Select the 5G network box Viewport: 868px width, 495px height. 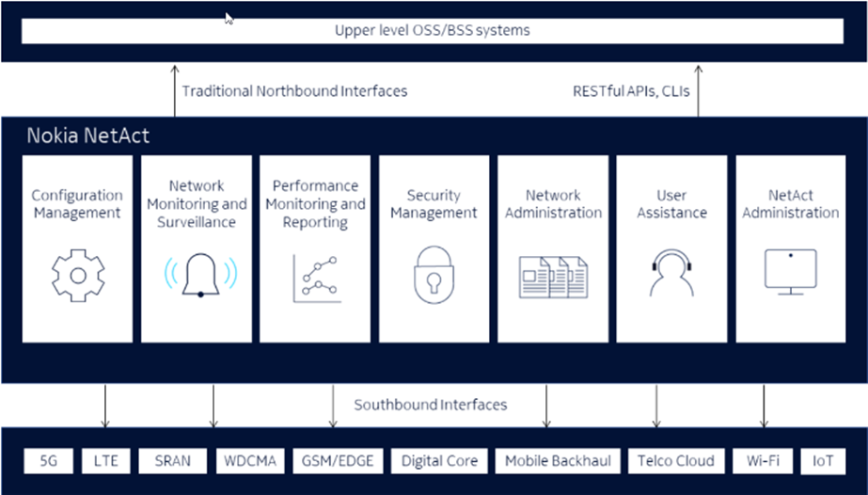click(48, 461)
